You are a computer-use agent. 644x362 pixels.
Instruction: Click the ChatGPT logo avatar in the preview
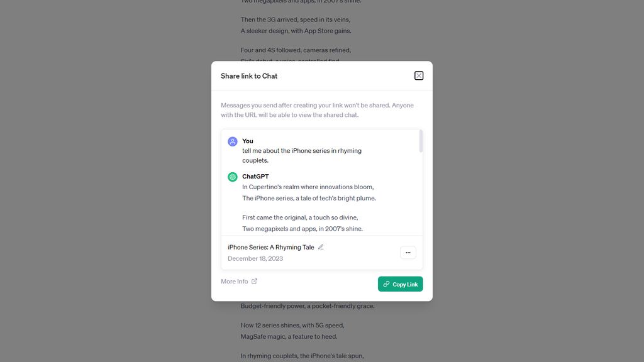click(x=232, y=177)
